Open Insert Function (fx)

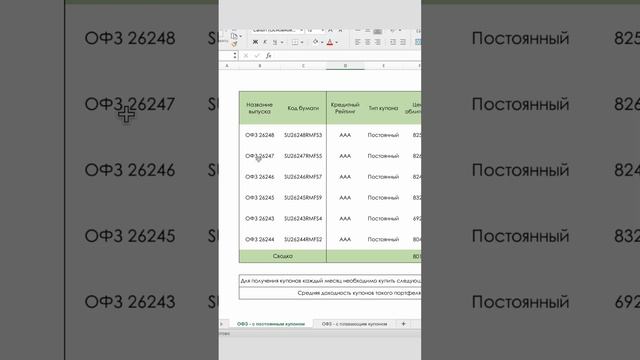click(269, 56)
